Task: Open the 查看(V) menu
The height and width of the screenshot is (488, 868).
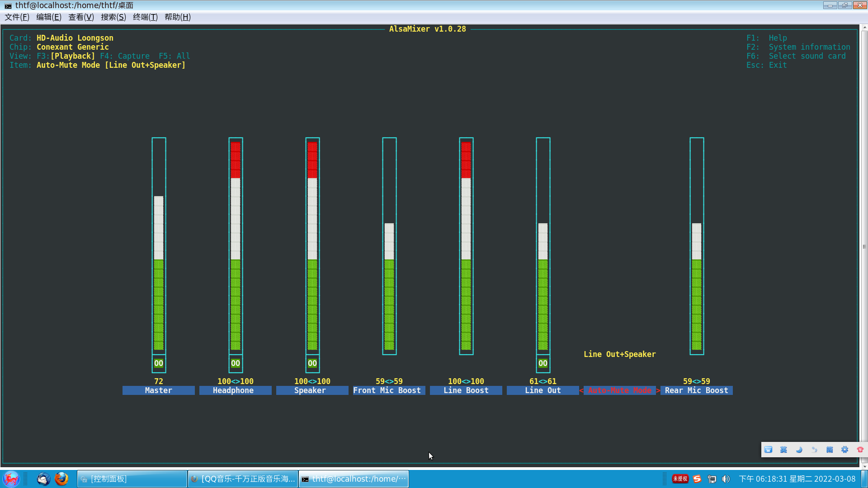Action: [81, 17]
